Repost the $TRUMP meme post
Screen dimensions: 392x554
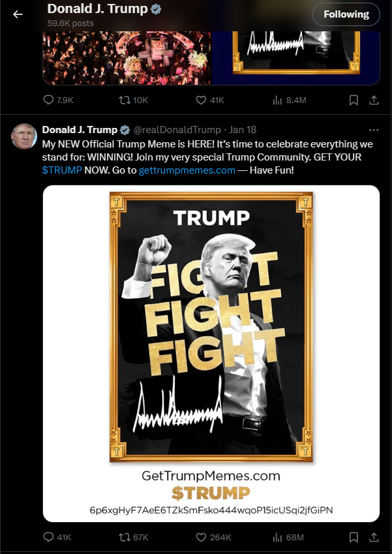pyautogui.click(x=134, y=537)
